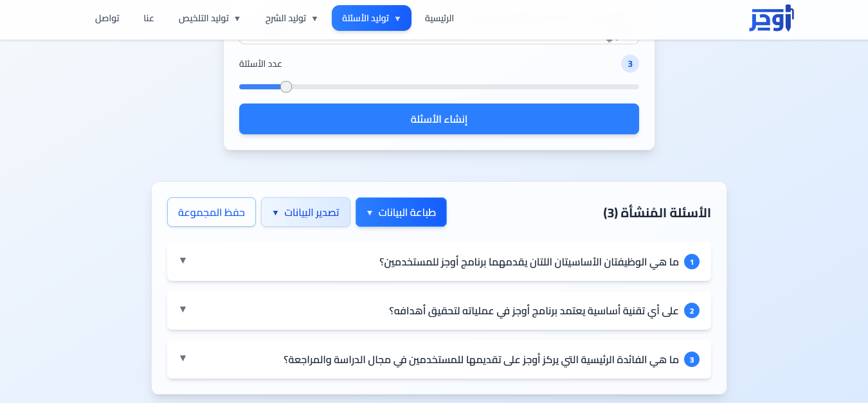
Task: Click question text about الفائدة الرئيسية
Action: 481,360
